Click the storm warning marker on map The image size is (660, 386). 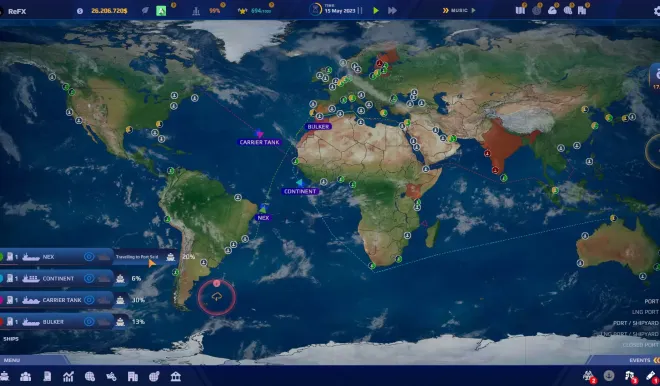tap(217, 297)
